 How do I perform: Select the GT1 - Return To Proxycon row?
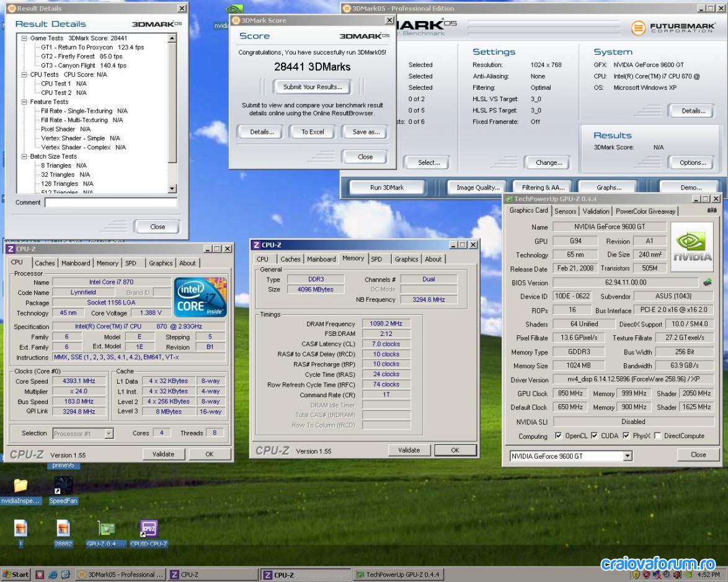92,47
